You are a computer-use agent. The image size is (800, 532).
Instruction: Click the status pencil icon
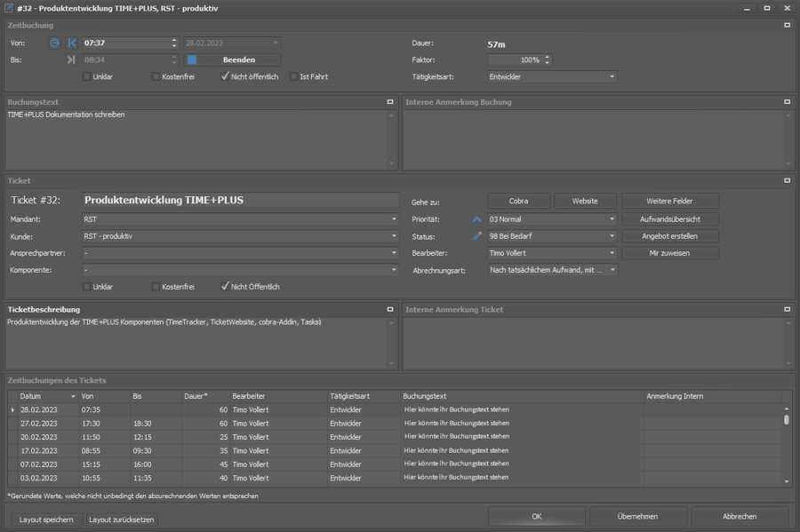pyautogui.click(x=477, y=236)
